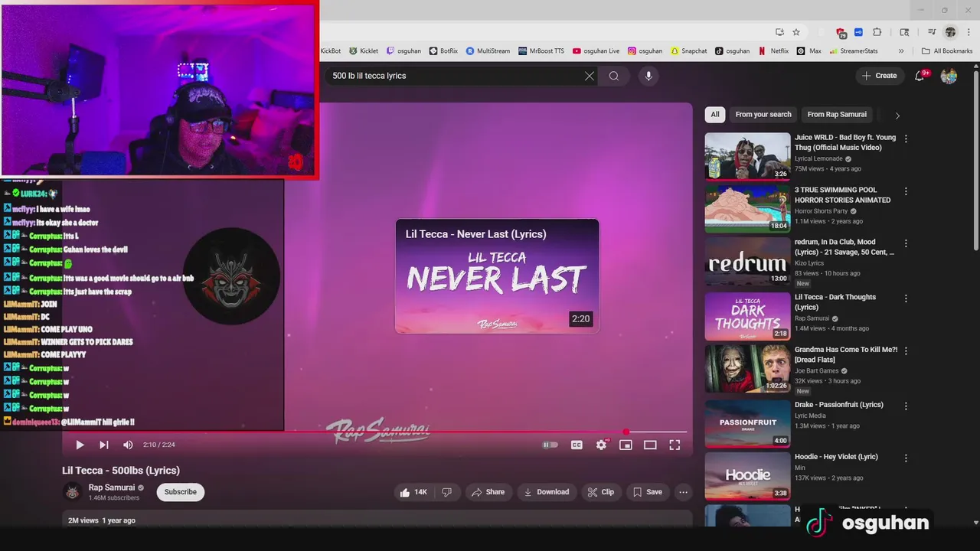The image size is (980, 551).
Task: Open options for Hoodie Hey Violet video
Action: click(906, 458)
